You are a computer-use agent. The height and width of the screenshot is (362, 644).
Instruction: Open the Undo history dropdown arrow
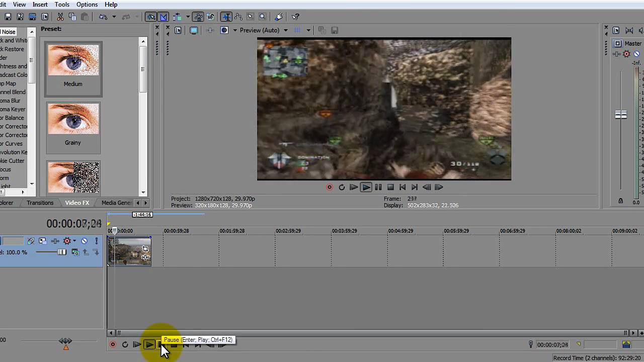(114, 17)
